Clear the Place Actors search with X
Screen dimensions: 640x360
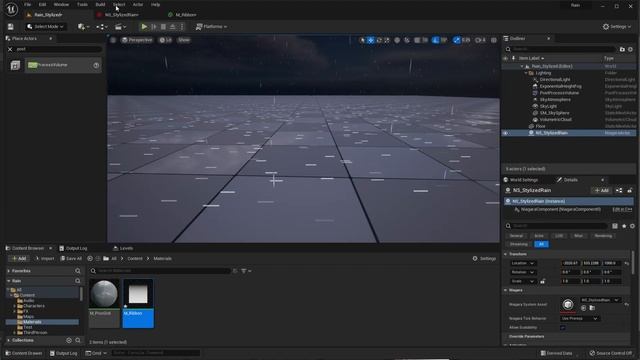(x=10, y=49)
